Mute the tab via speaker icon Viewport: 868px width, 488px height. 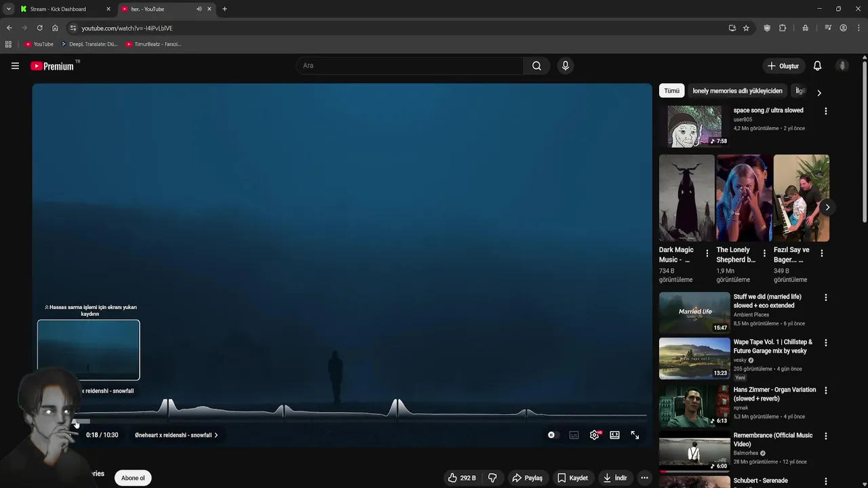click(199, 9)
